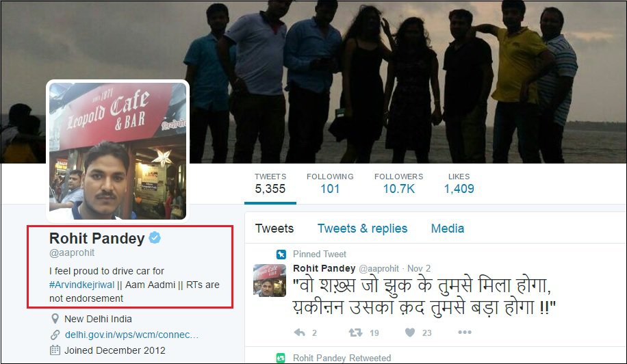This screenshot has height=364, width=627.
Task: Click the Leopold Cafe profile picture
Action: tap(118, 151)
